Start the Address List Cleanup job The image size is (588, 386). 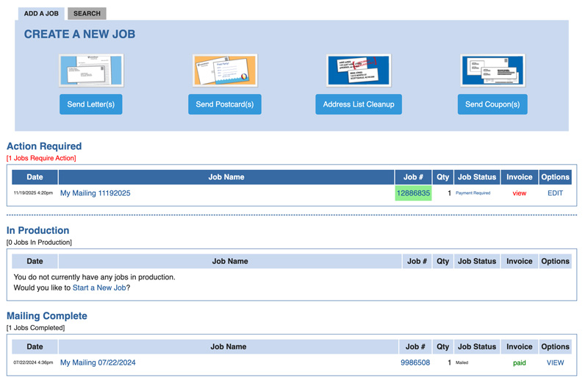(359, 104)
